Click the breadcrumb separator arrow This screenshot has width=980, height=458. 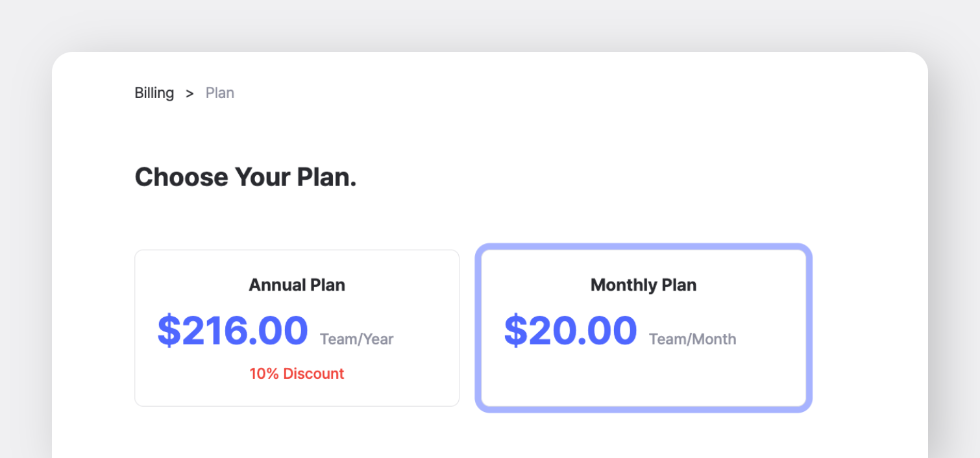pyautogui.click(x=190, y=93)
